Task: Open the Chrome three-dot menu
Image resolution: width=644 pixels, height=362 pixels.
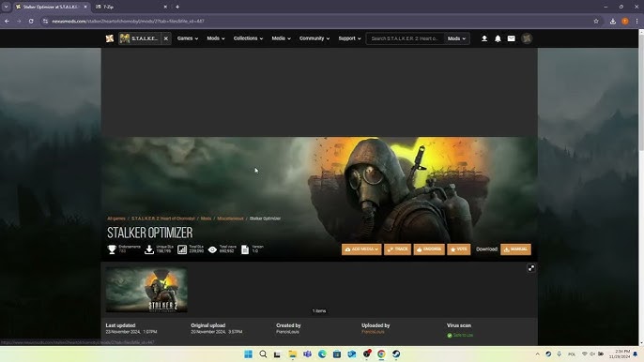Action: (x=636, y=22)
